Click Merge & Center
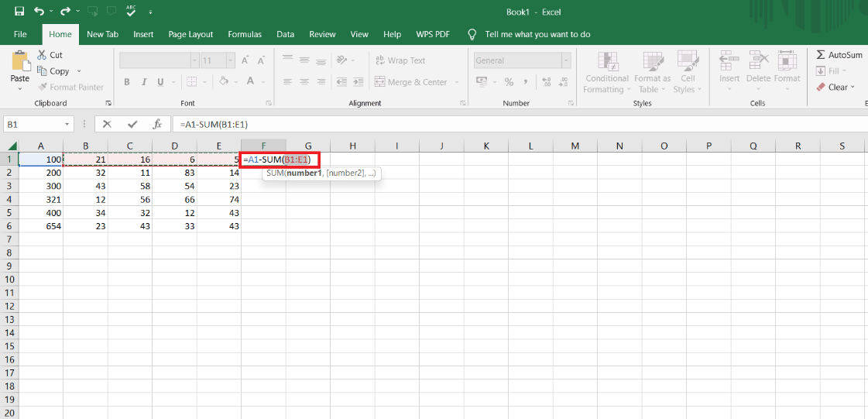 (x=410, y=82)
